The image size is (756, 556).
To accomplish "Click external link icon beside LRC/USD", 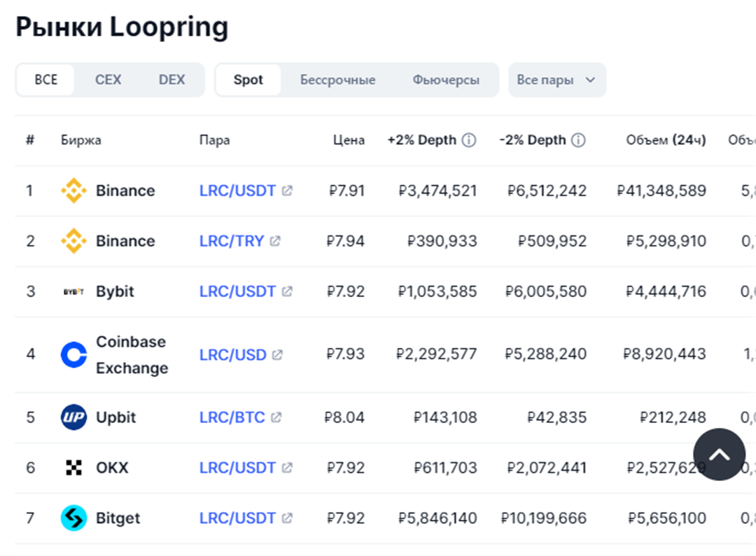I will (x=277, y=355).
